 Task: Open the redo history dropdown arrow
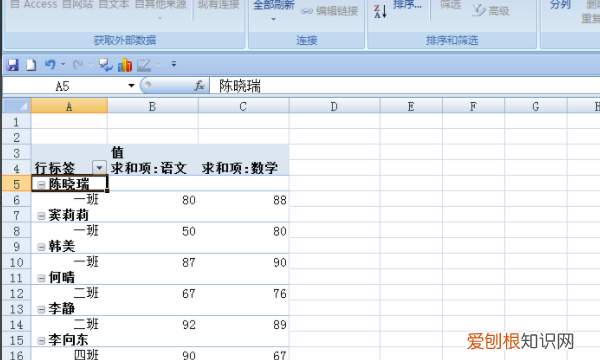point(91,65)
